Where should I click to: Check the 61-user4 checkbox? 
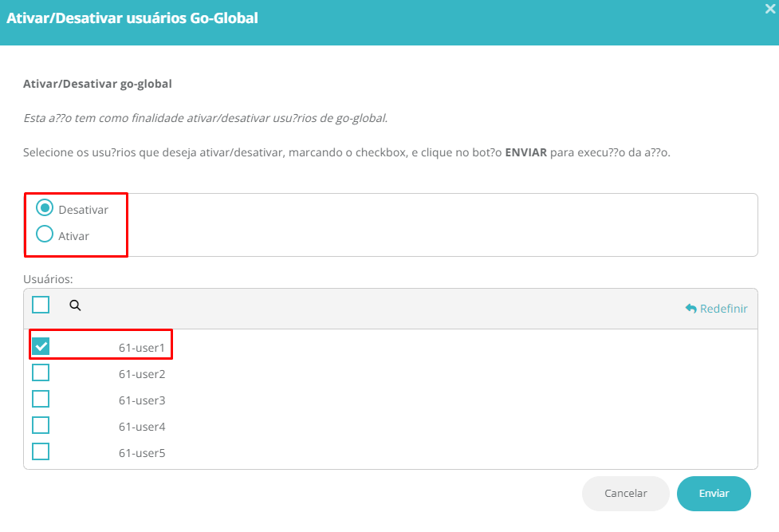(41, 425)
